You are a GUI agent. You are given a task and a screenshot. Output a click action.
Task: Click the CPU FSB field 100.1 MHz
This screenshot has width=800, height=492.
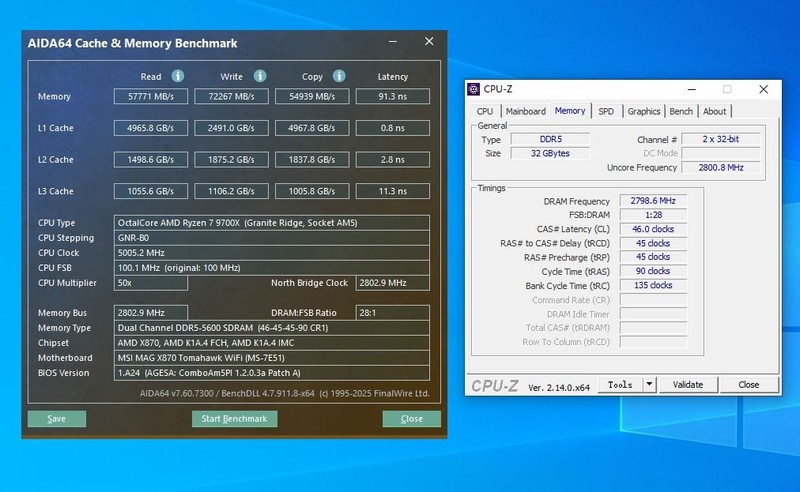[x=271, y=267]
